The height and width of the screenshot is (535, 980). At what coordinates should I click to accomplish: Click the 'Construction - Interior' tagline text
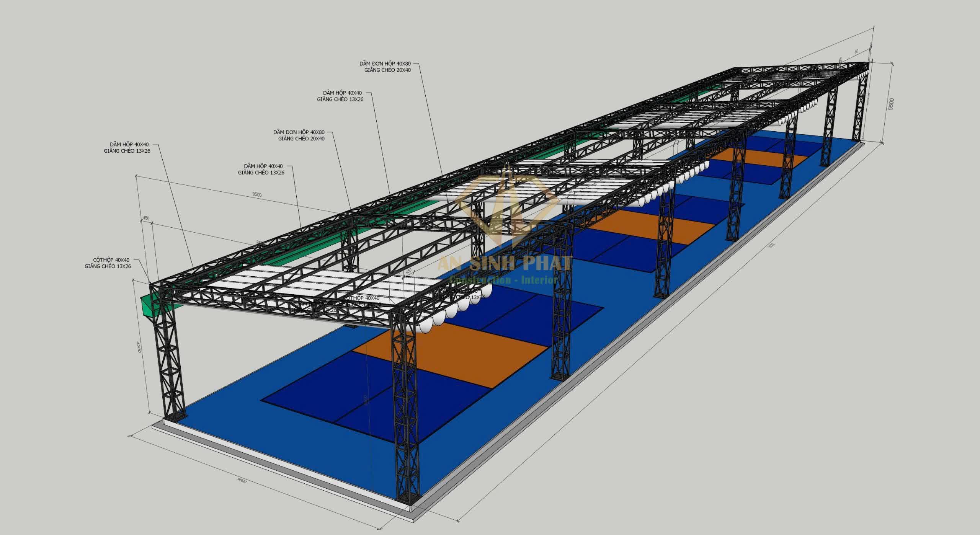(503, 280)
